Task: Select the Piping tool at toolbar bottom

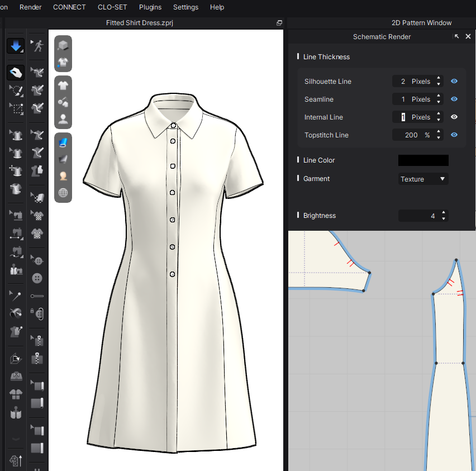Action: [x=37, y=448]
